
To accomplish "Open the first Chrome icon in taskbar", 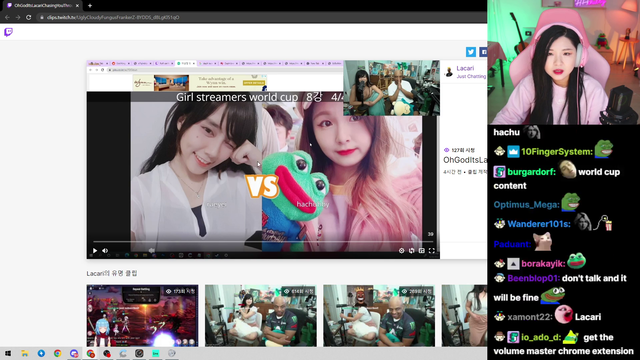I will point(58,353).
